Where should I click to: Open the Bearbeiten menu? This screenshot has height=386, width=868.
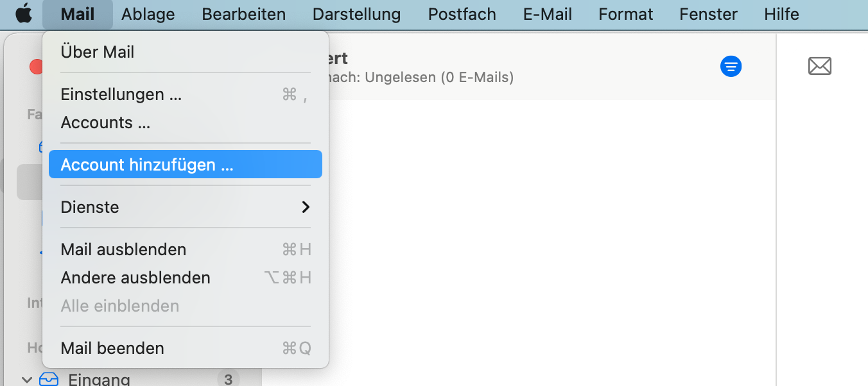(x=243, y=14)
